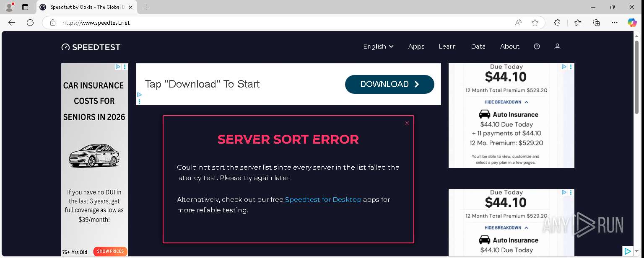Open the browser Extensions icon
This screenshot has width=644, height=258.
[557, 23]
